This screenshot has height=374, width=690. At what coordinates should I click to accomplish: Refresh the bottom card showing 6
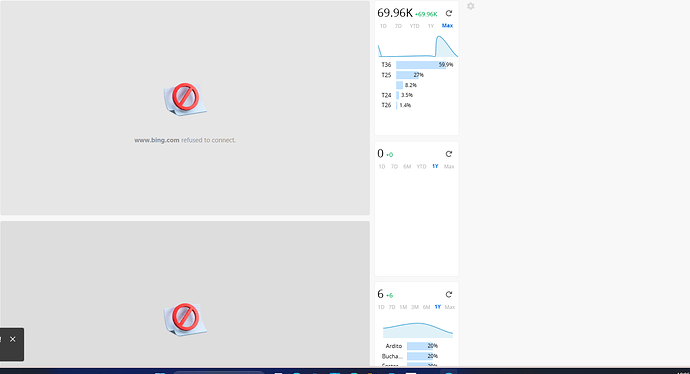448,294
